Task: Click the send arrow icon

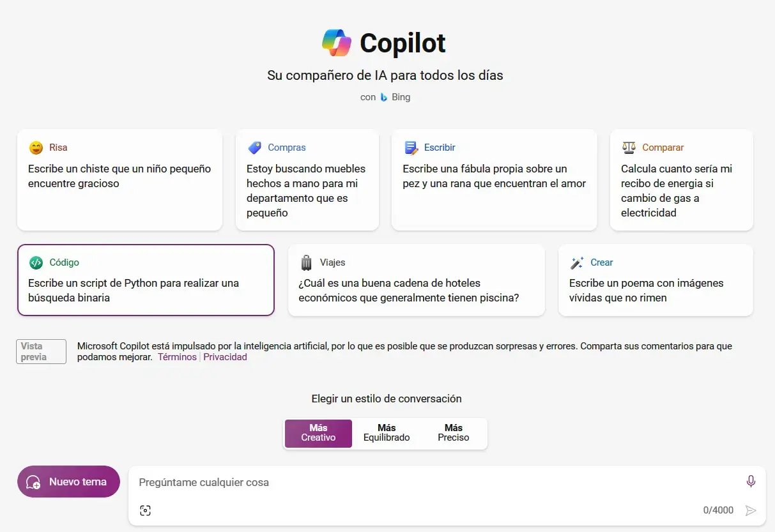Action: point(751,510)
